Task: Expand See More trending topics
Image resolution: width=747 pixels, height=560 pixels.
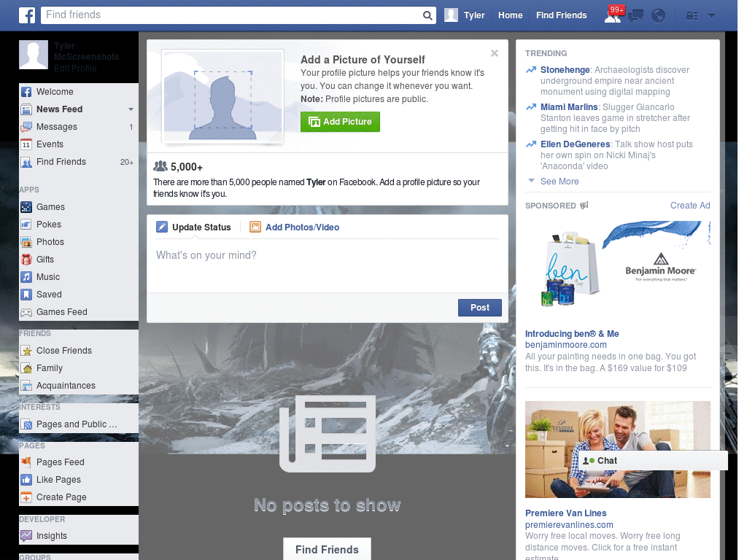Action: (560, 182)
